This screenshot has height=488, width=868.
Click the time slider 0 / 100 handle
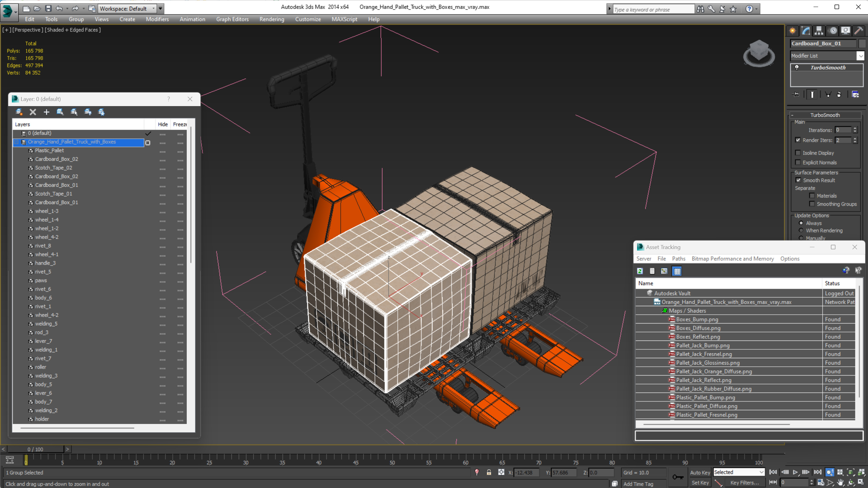pyautogui.click(x=35, y=449)
